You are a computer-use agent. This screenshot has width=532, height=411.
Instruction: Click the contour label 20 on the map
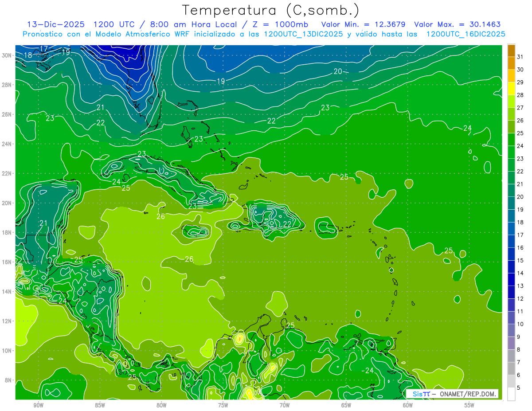(338, 71)
